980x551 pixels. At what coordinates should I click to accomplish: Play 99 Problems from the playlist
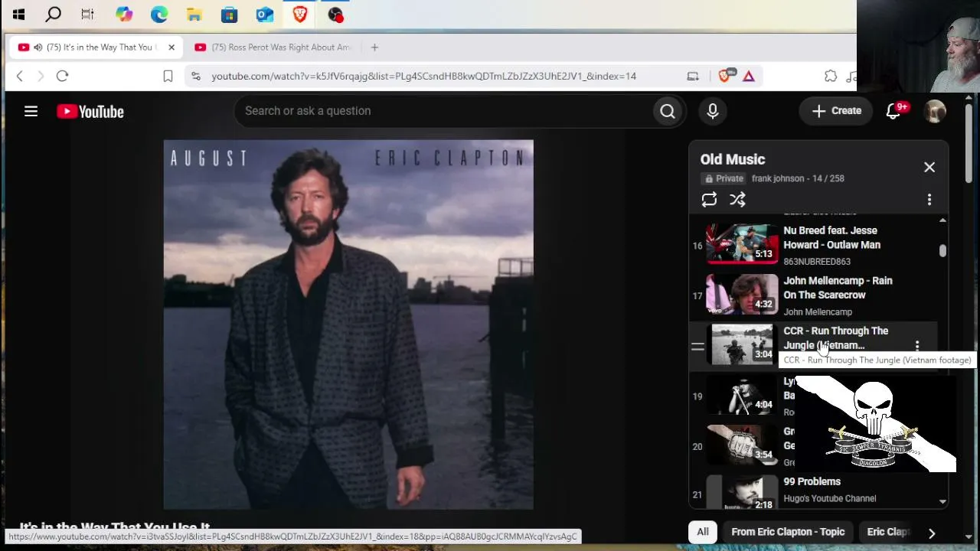pyautogui.click(x=812, y=481)
